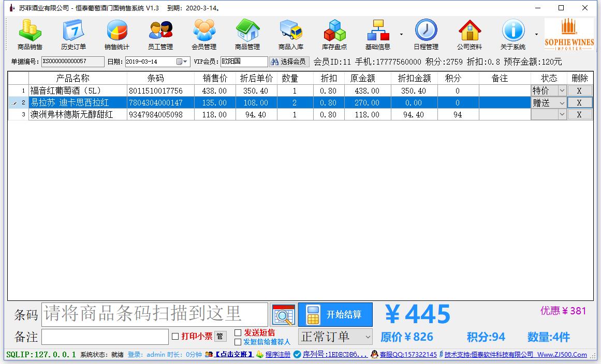Click the 选择会员 button

click(289, 62)
